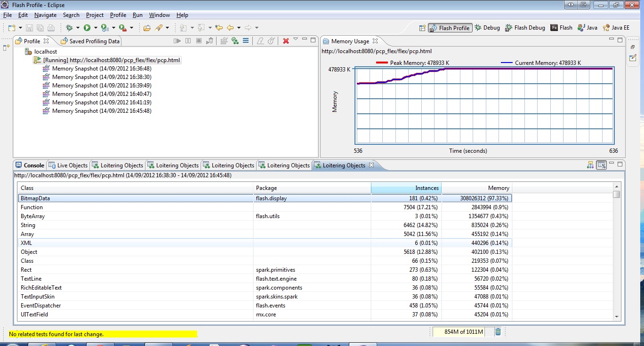Image resolution: width=644 pixels, height=346 pixels.
Task: Open the Window menu
Action: pyautogui.click(x=159, y=15)
